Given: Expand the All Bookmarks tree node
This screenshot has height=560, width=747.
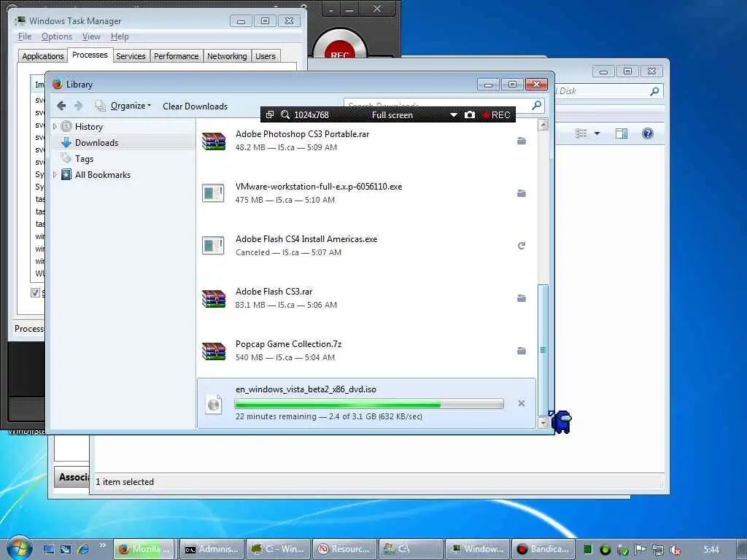Looking at the screenshot, I should coord(55,175).
